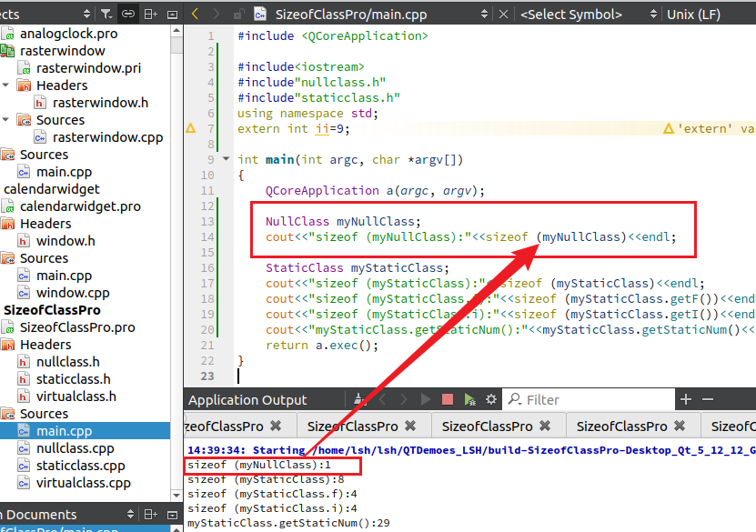Open window.h header file
Image resolution: width=756 pixels, height=532 pixels.
(66, 241)
